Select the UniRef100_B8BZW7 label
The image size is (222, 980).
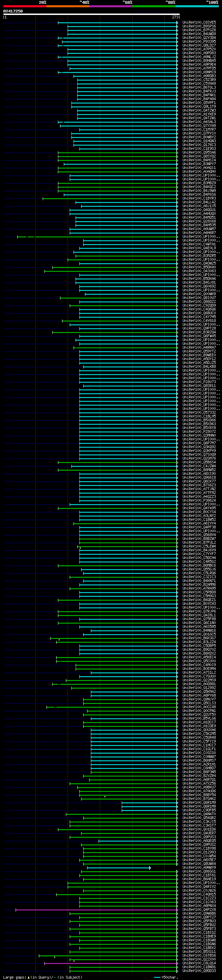pyautogui.click(x=199, y=539)
